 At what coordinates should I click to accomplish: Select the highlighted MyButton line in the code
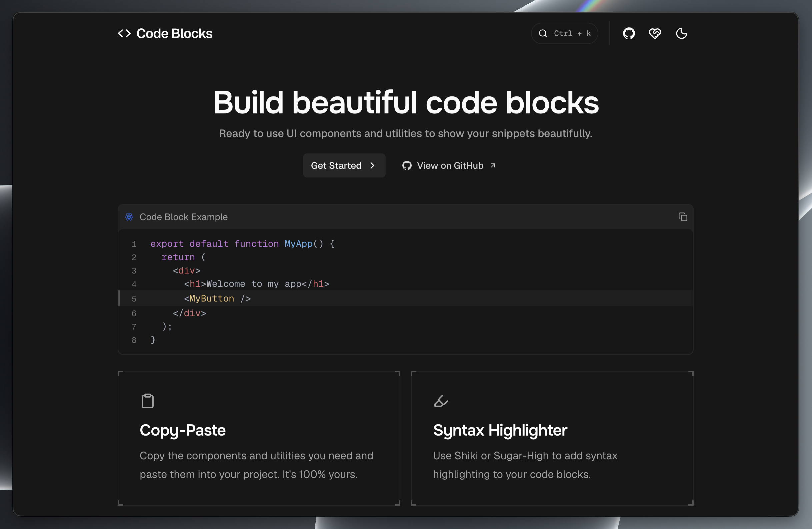[217, 298]
